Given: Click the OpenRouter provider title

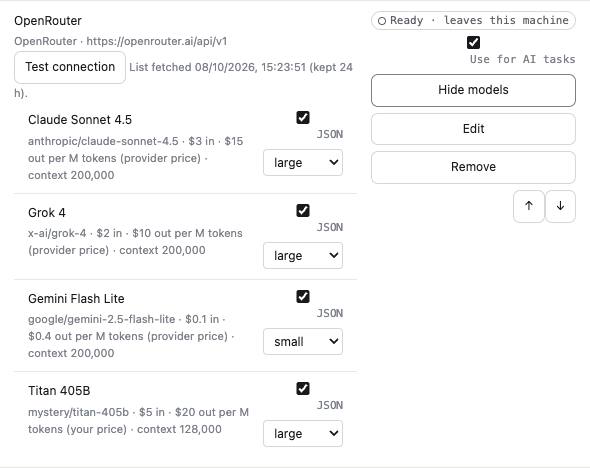Looking at the screenshot, I should coord(48,21).
